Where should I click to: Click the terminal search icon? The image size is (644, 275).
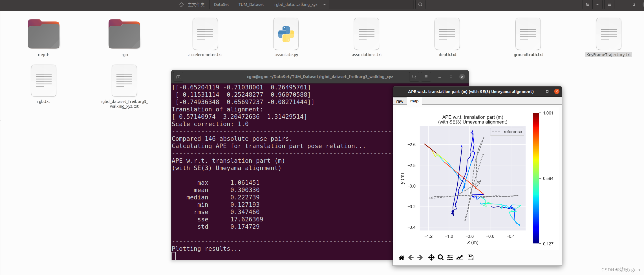pyautogui.click(x=414, y=77)
